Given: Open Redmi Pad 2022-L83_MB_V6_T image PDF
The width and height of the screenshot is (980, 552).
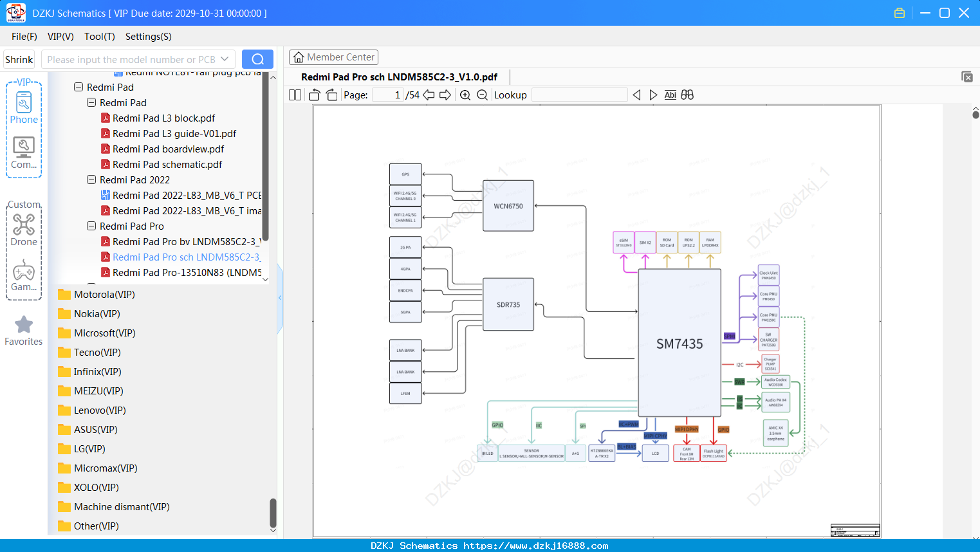Looking at the screenshot, I should tap(181, 211).
